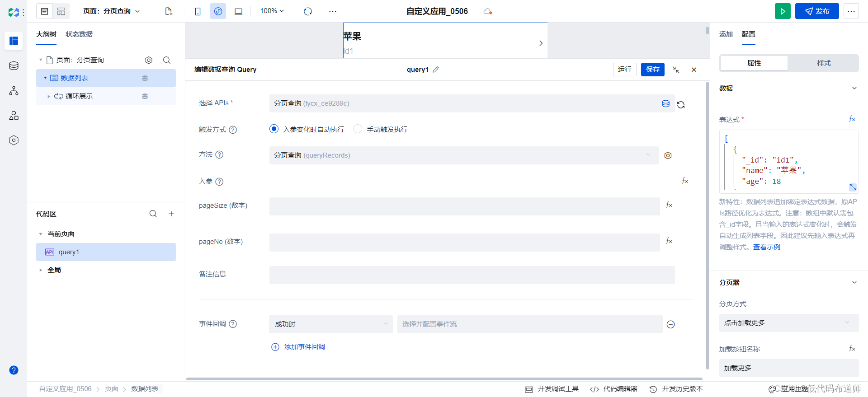Viewport: 868px width, 397px height.
Task: Open the method dropdown 分页查询 queryRecords
Action: point(464,155)
